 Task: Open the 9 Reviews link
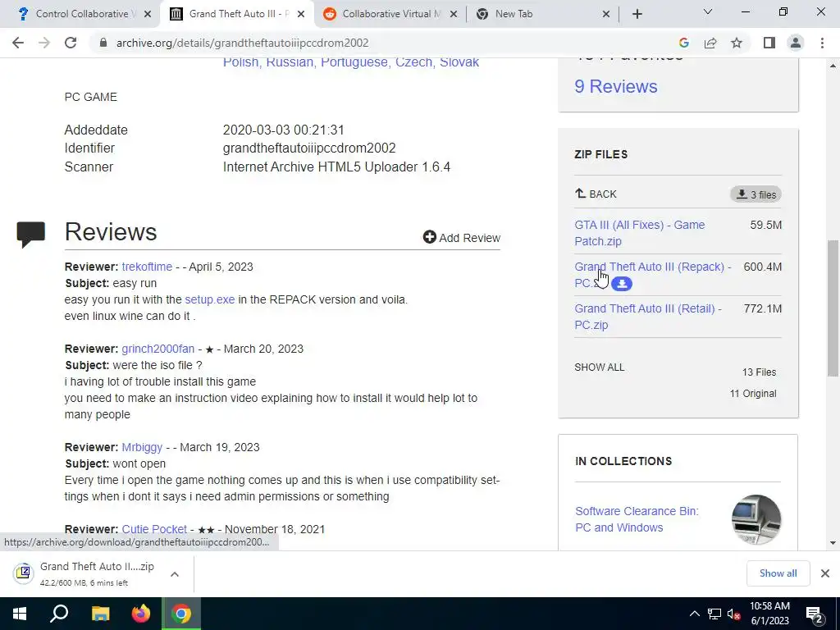pos(615,87)
